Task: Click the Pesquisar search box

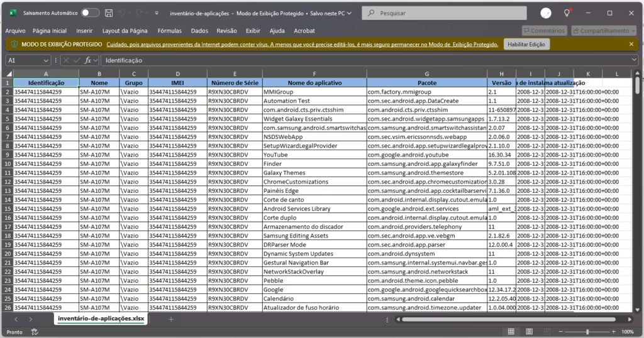Action: 444,13
